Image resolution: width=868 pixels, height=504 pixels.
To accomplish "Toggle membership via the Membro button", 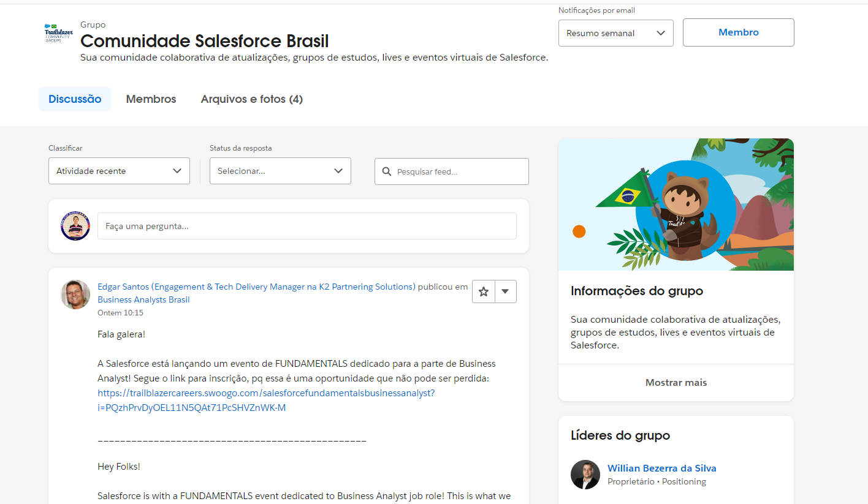I will click(x=738, y=32).
